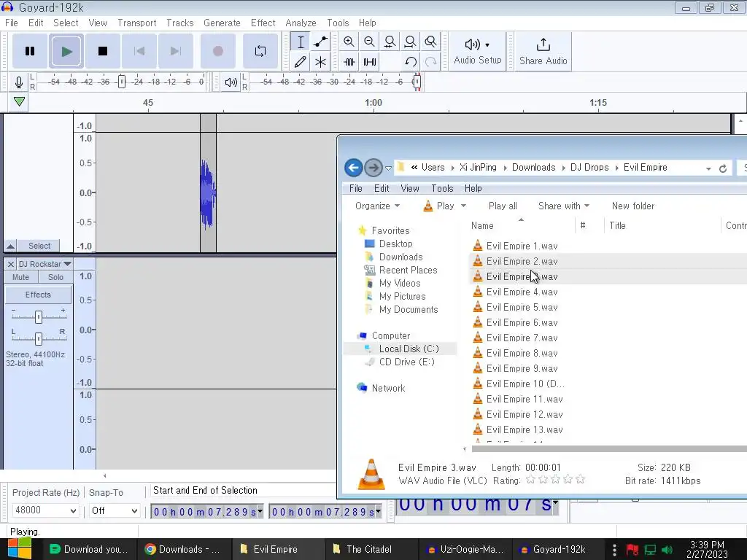Viewport: 747px width, 560px height.
Task: Redo the last undone edit
Action: pos(430,62)
